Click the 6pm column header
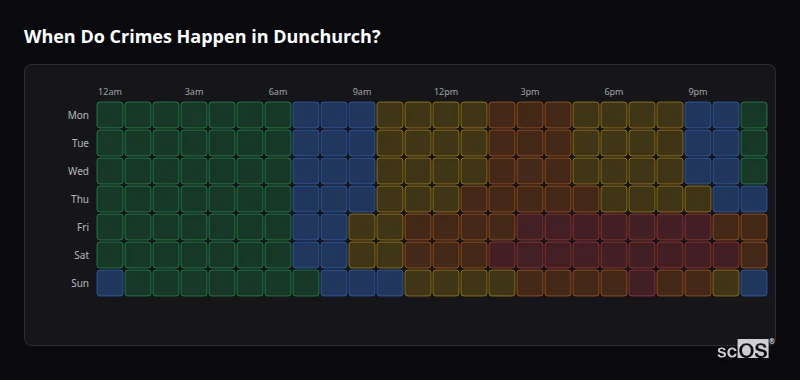Screen dimensions: 800x380 (x=614, y=92)
